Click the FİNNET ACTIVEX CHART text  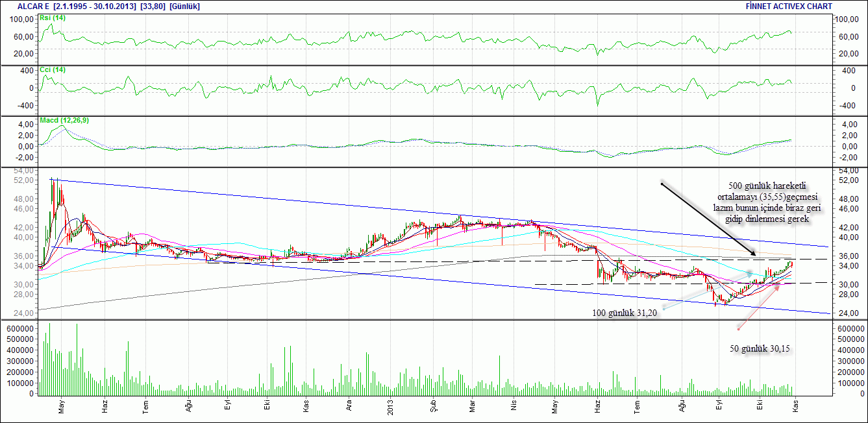click(x=789, y=6)
